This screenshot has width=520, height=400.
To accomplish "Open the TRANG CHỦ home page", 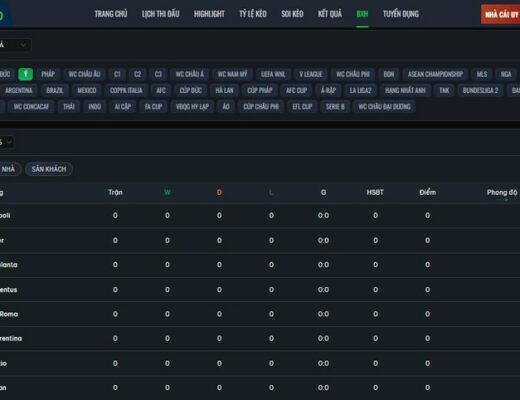I will click(x=111, y=14).
